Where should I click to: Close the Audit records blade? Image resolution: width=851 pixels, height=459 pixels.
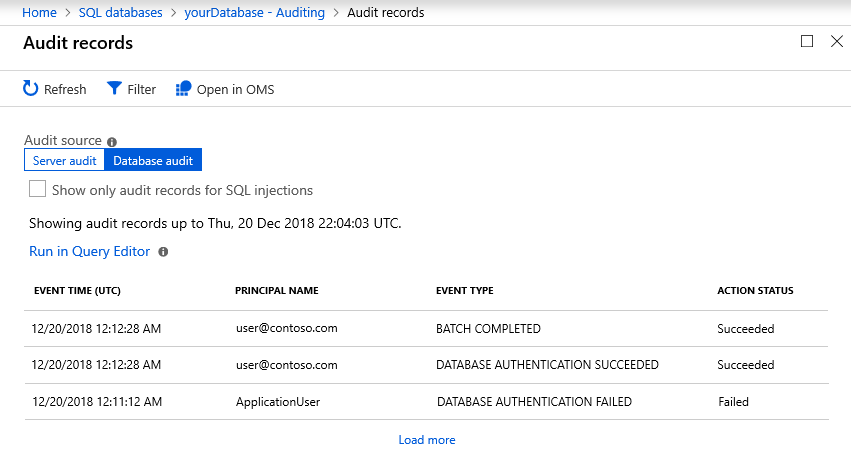point(837,41)
